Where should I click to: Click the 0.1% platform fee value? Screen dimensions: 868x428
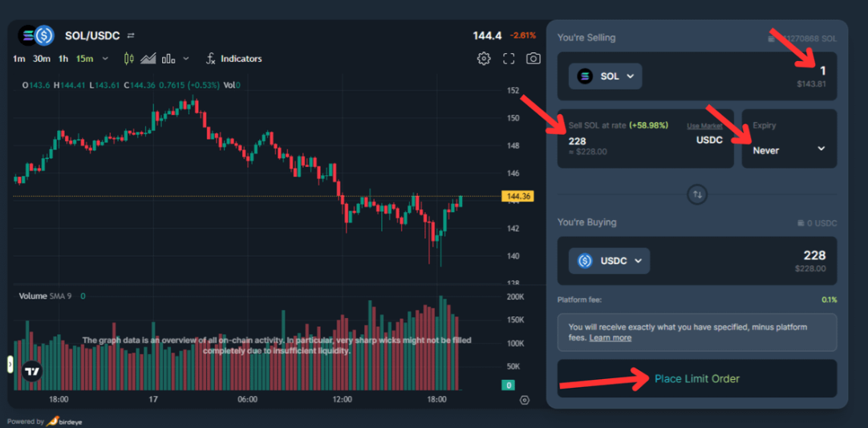[x=829, y=300]
